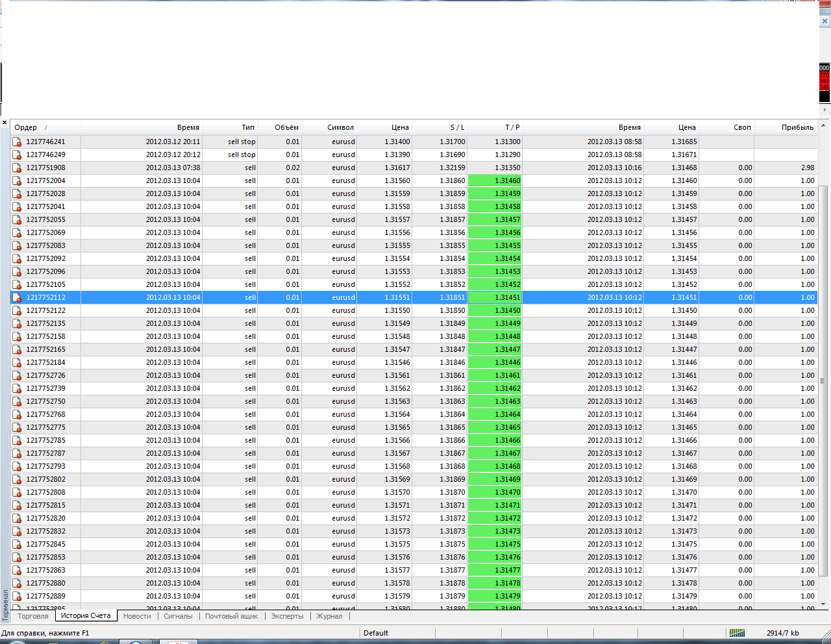
Task: Select order row 1217752832
Action: [x=414, y=531]
